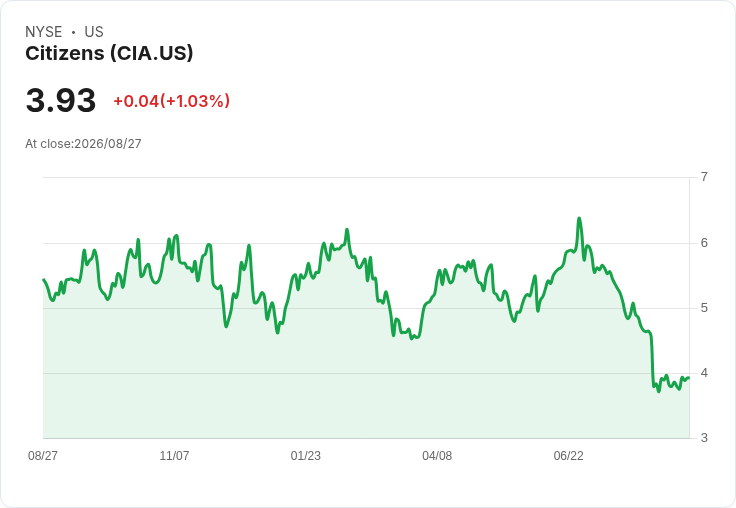736x508 pixels.
Task: Click the 01/23 x-axis date label
Action: 306,455
